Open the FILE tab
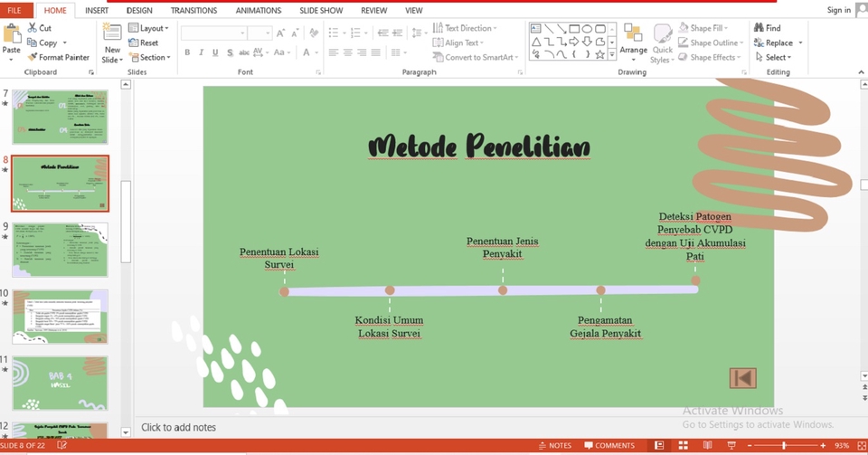Image resolution: width=868 pixels, height=455 pixels. [14, 10]
